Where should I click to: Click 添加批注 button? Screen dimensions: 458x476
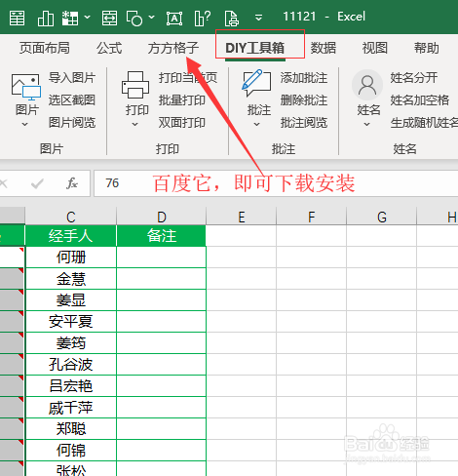coord(304,78)
